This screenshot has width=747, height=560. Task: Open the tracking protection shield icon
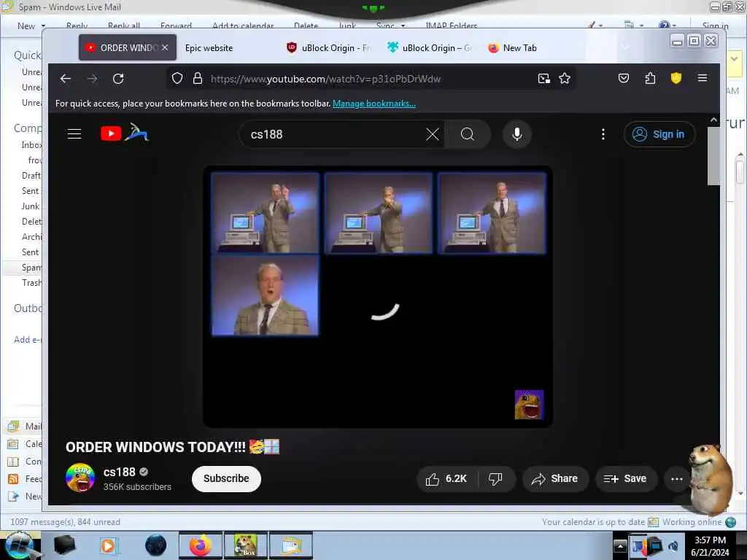click(x=177, y=79)
